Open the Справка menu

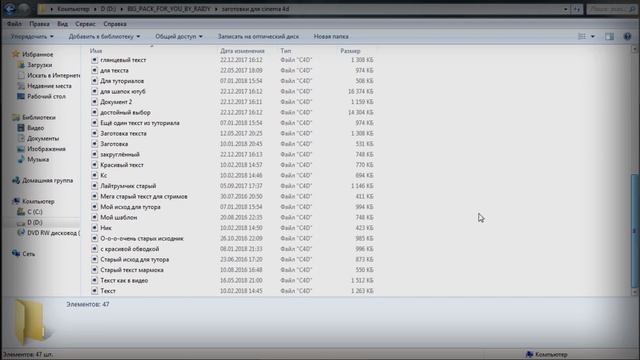coord(115,24)
